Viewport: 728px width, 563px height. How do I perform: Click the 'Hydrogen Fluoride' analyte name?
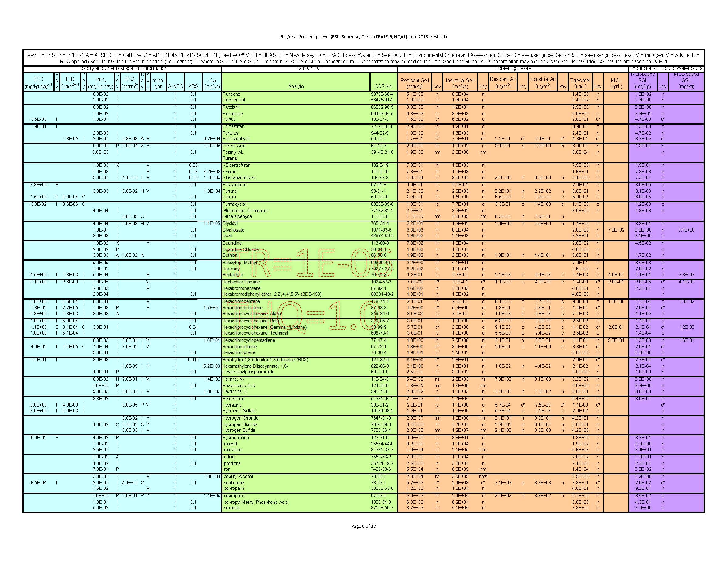pos(240,424)
